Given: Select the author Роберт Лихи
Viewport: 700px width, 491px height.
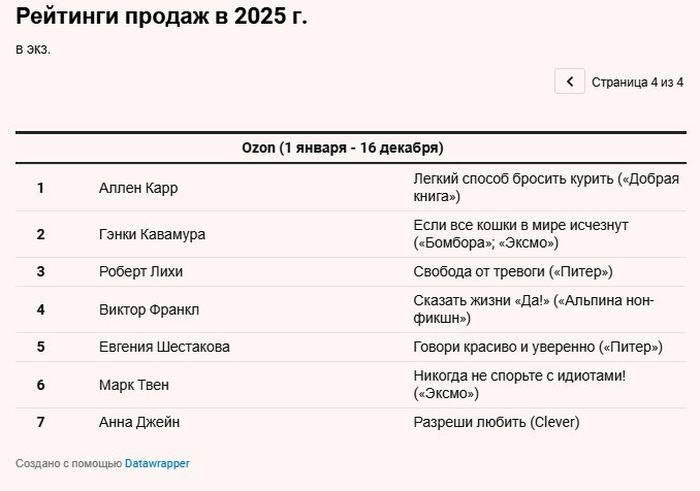Looking at the screenshot, I should point(141,271).
